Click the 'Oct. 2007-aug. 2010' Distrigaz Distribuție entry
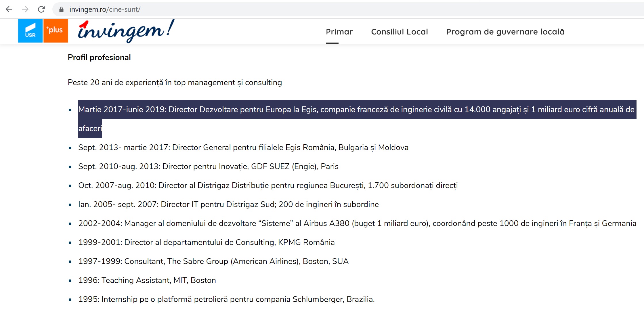644x312 pixels. pyautogui.click(x=268, y=185)
